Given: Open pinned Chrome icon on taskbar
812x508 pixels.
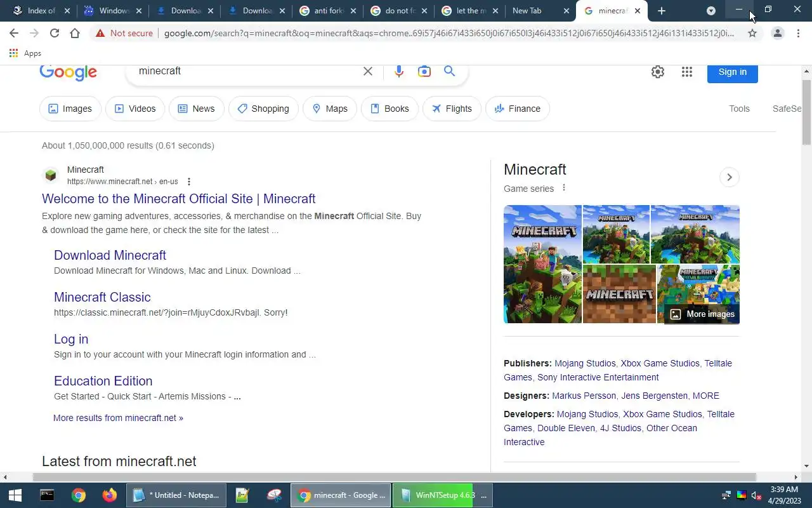Looking at the screenshot, I should (79, 495).
